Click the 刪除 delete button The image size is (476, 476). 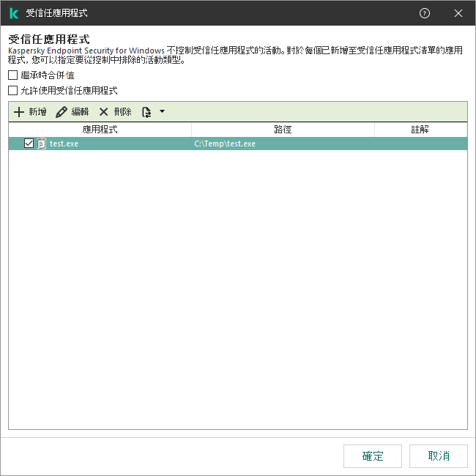coord(116,112)
